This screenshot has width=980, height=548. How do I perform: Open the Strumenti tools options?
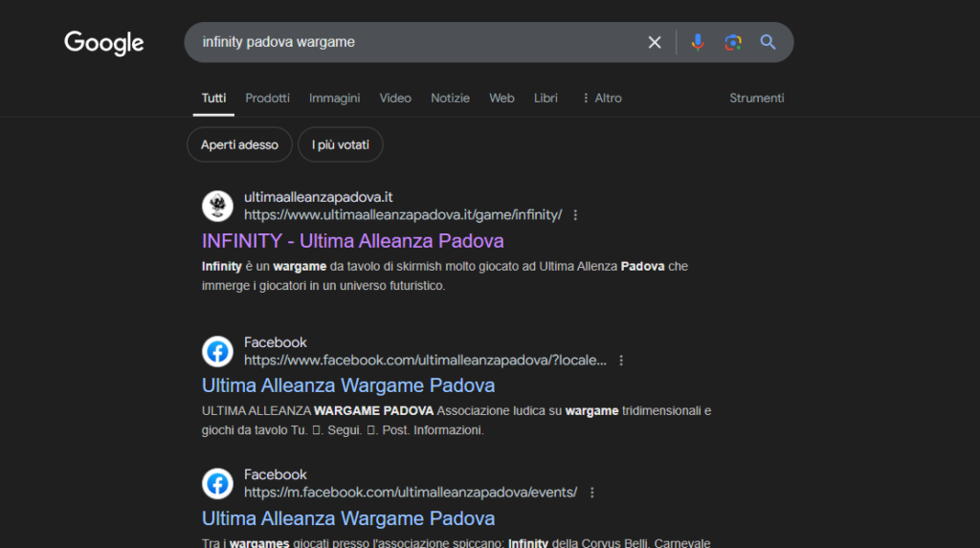(x=757, y=99)
